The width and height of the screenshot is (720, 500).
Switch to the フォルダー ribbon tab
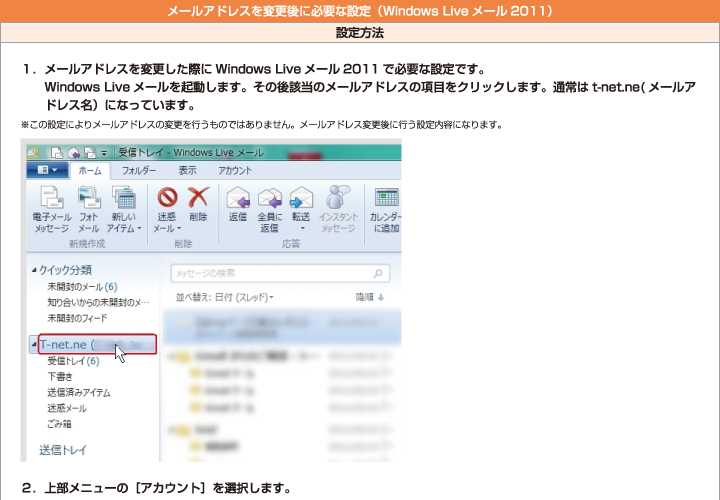(139, 170)
